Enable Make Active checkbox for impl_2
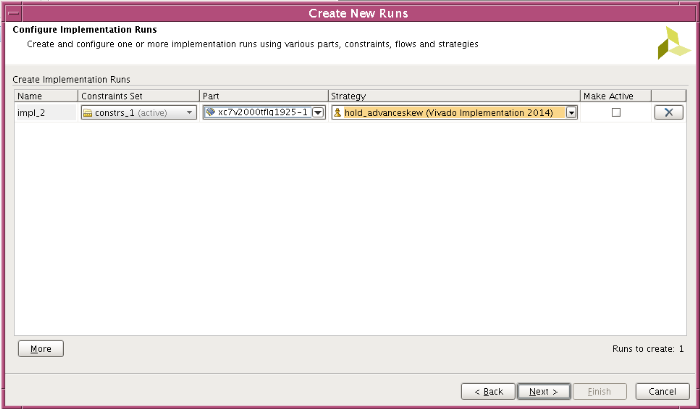700x409 pixels. [x=616, y=113]
